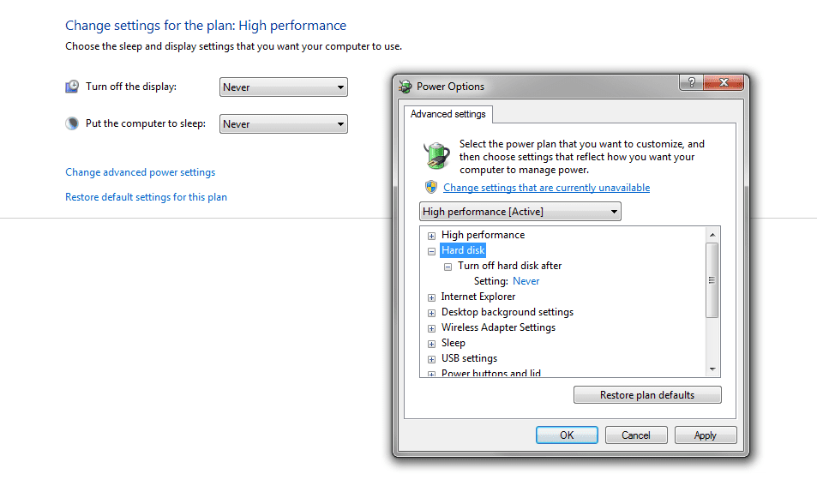Open the High performance [Active] plan dropdown

coord(520,212)
